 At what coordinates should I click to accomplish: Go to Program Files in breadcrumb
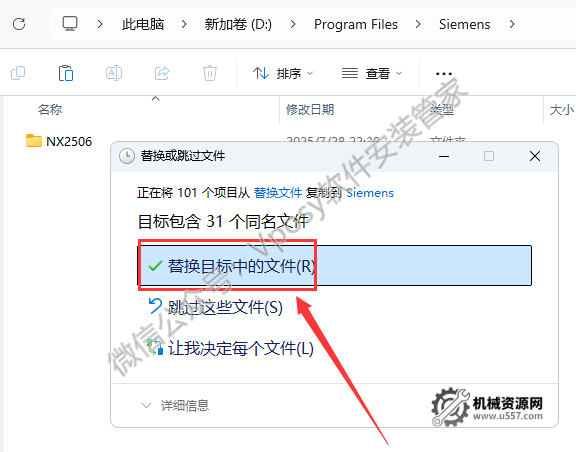coord(356,24)
